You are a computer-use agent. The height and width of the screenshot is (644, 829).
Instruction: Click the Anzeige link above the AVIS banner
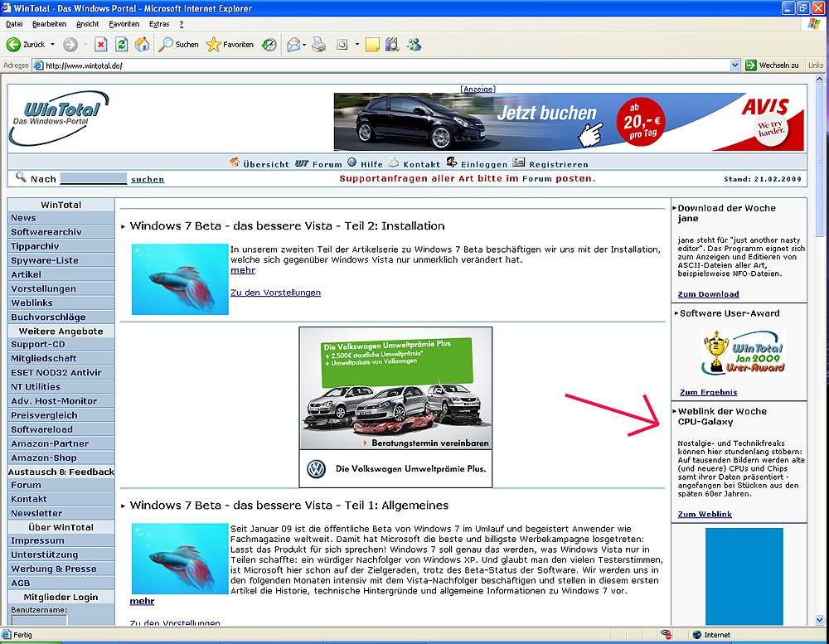[x=478, y=89]
